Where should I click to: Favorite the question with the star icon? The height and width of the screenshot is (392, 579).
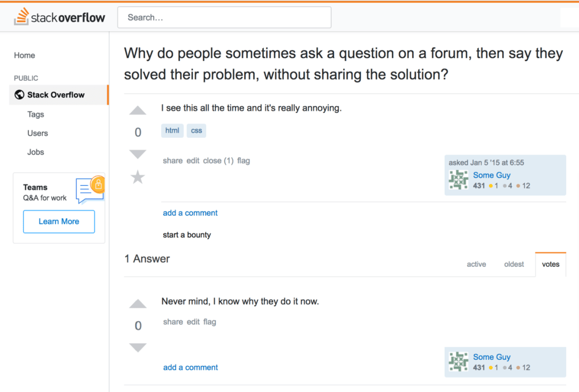point(138,177)
